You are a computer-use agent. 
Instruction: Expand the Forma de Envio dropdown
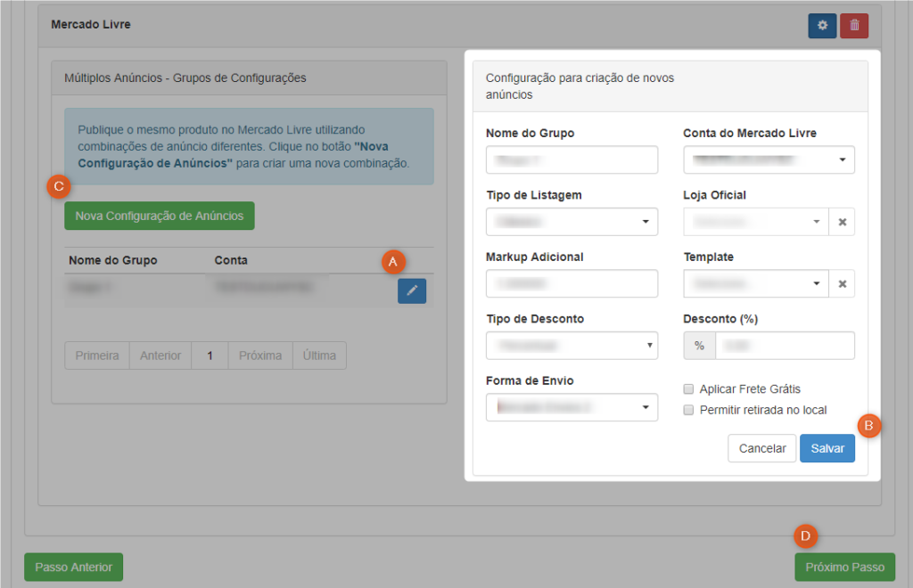[x=572, y=407]
